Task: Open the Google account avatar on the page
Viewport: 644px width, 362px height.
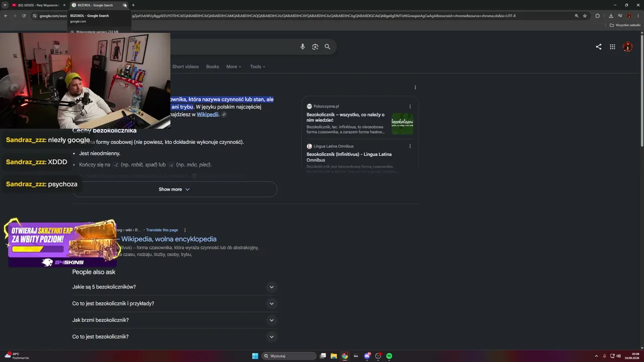Action: (627, 47)
